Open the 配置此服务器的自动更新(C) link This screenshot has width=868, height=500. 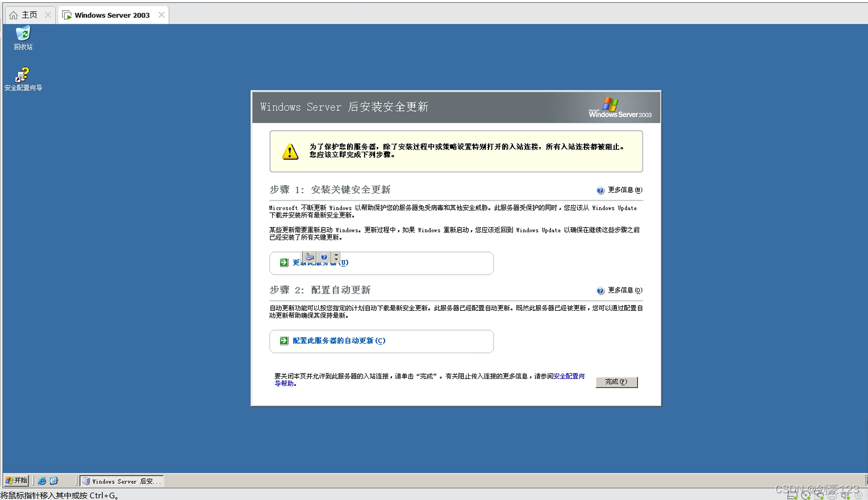[339, 341]
